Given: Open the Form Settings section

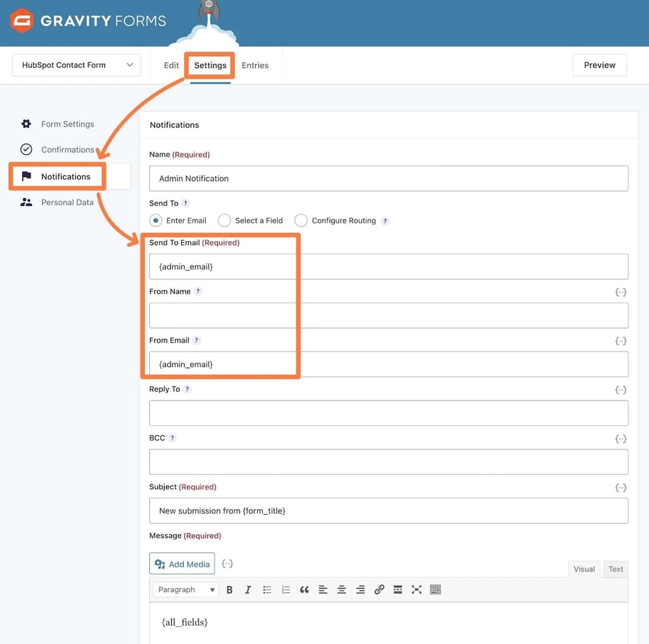Looking at the screenshot, I should (67, 124).
